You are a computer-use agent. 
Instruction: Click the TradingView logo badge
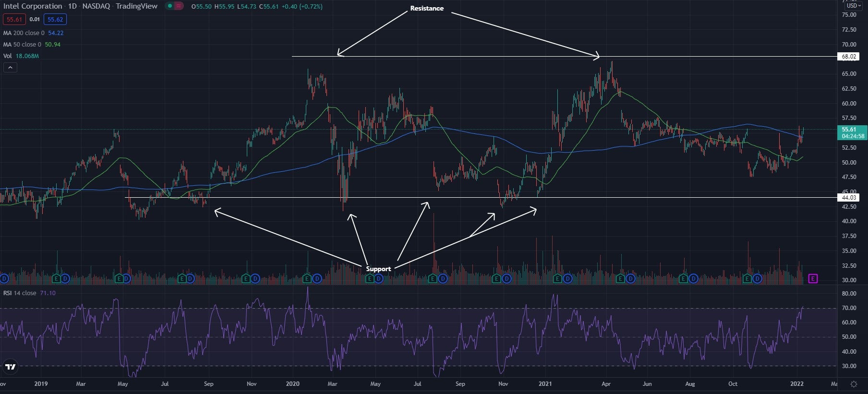click(10, 367)
